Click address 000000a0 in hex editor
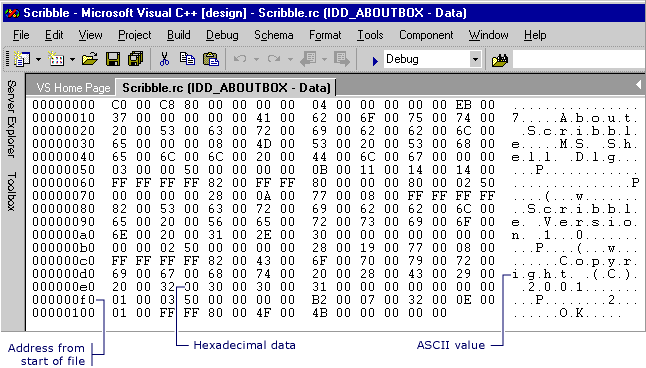 pos(63,235)
